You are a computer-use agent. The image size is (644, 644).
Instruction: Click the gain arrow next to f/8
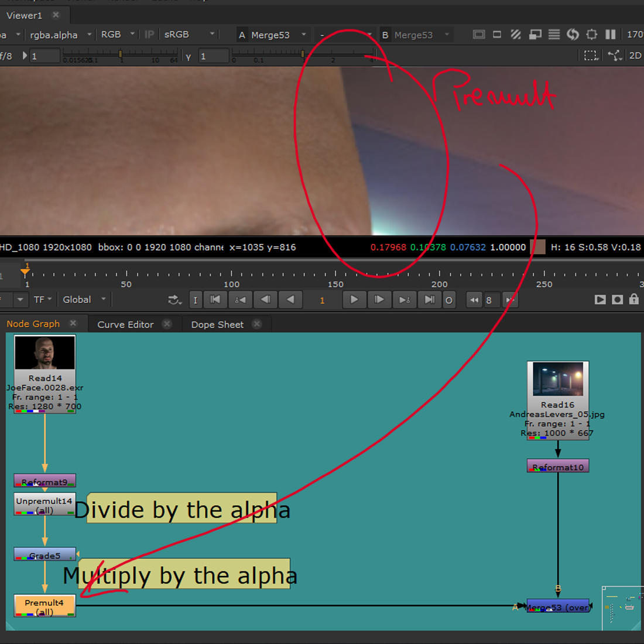25,56
